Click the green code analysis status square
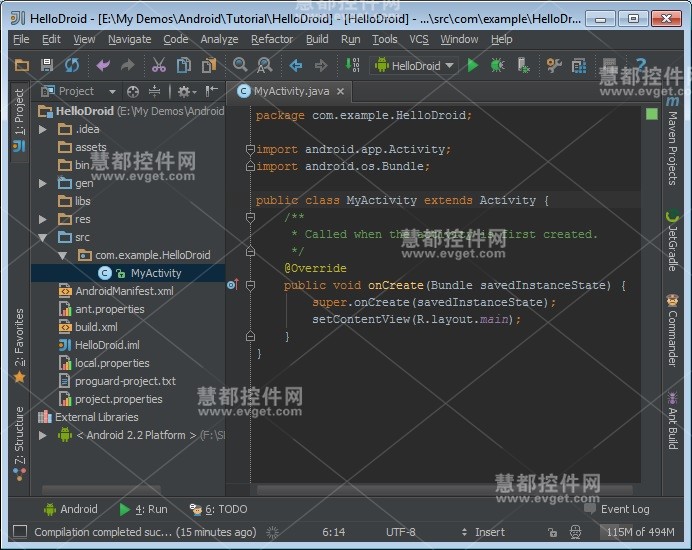This screenshot has width=692, height=550. [x=652, y=114]
